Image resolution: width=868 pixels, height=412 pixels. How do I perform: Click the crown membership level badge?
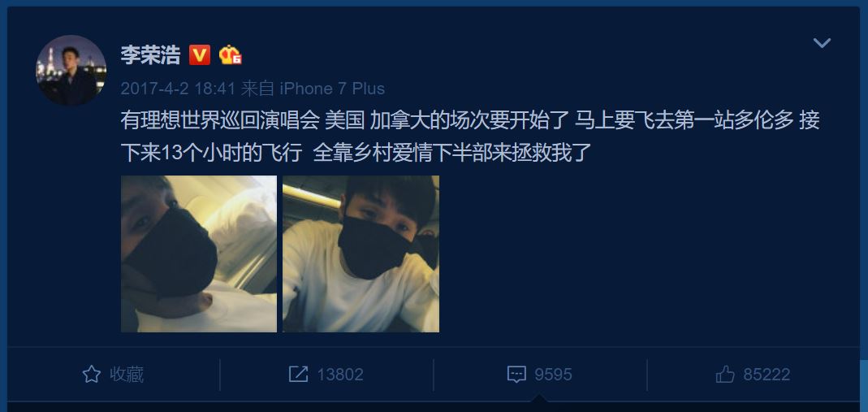(x=230, y=54)
